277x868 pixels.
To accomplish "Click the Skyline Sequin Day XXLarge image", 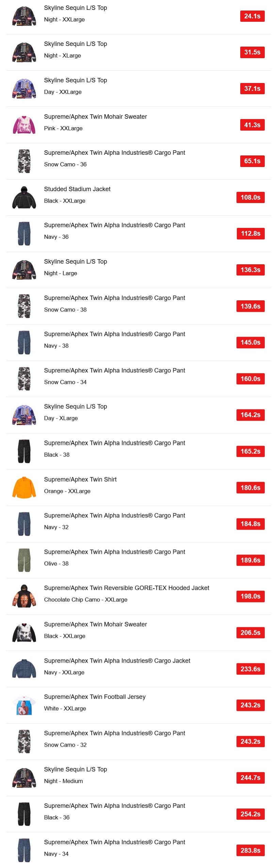I will click(x=24, y=88).
